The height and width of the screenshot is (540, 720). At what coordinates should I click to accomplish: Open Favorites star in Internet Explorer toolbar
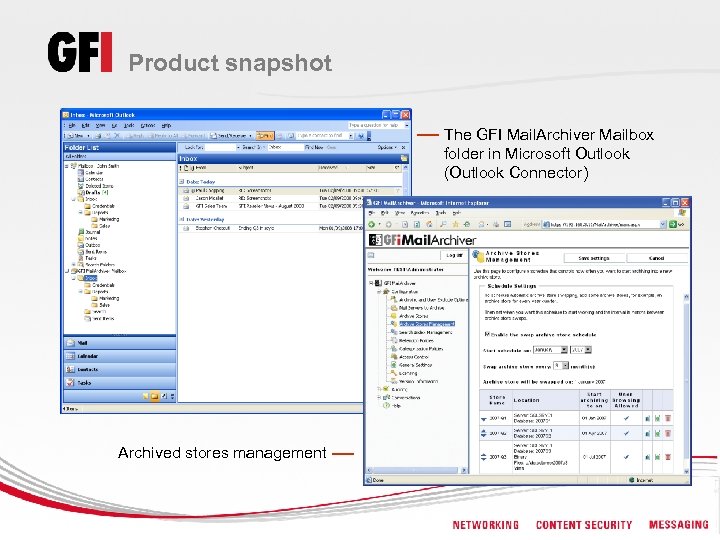(456, 225)
